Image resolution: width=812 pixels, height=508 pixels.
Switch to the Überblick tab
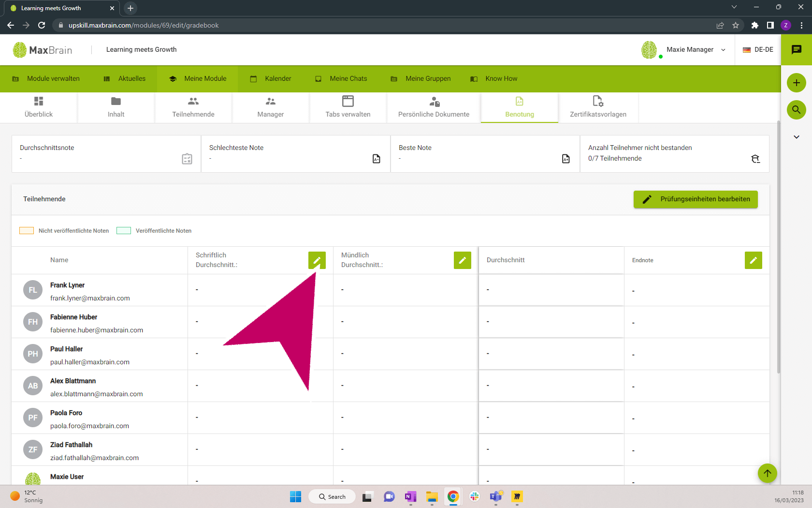pos(39,107)
